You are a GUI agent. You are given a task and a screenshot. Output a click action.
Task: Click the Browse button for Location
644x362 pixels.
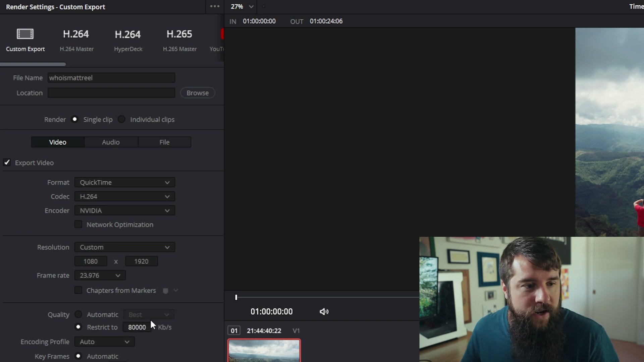pyautogui.click(x=198, y=93)
